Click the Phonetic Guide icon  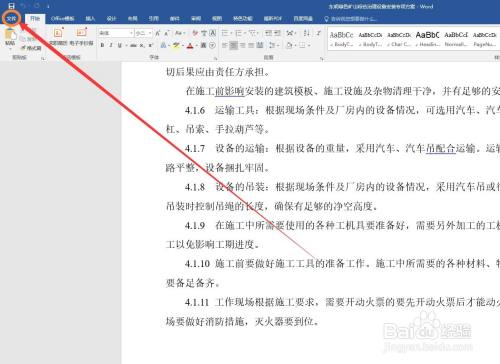204,33
